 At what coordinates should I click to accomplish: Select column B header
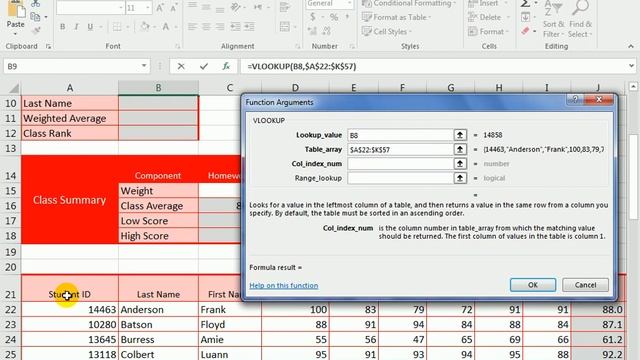coord(158,87)
